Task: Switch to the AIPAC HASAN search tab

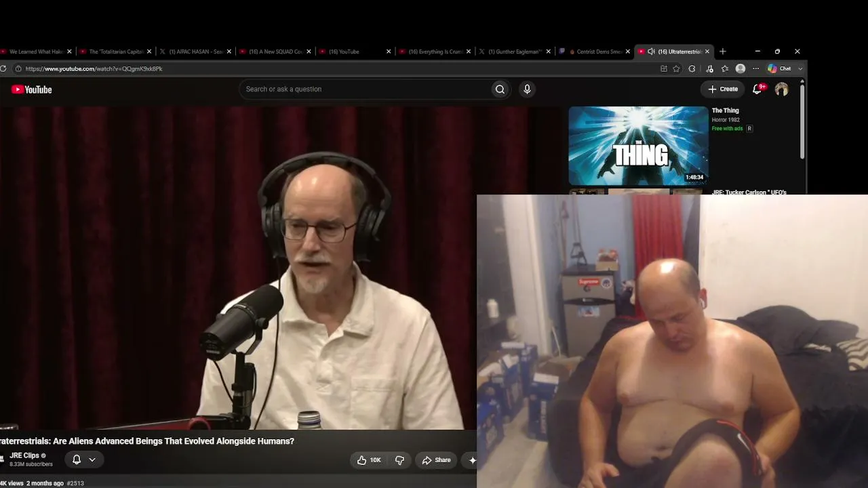Action: click(x=195, y=52)
